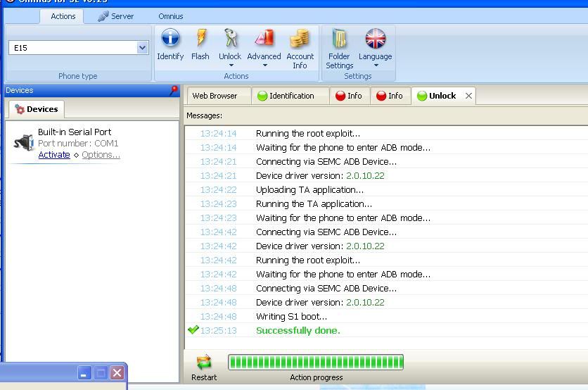588x390 pixels.
Task: Open the Web Browser tab
Action: tap(215, 96)
